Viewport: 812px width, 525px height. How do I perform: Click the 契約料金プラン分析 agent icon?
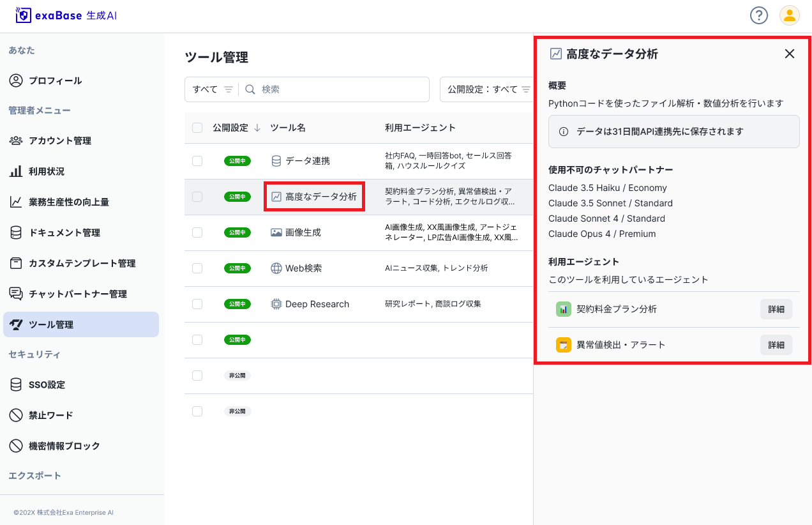click(x=563, y=309)
